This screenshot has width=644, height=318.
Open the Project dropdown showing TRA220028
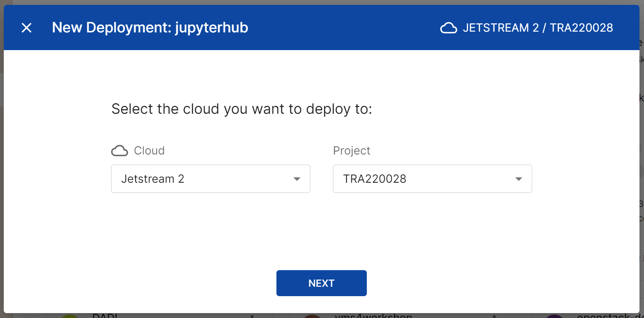pyautogui.click(x=426, y=179)
